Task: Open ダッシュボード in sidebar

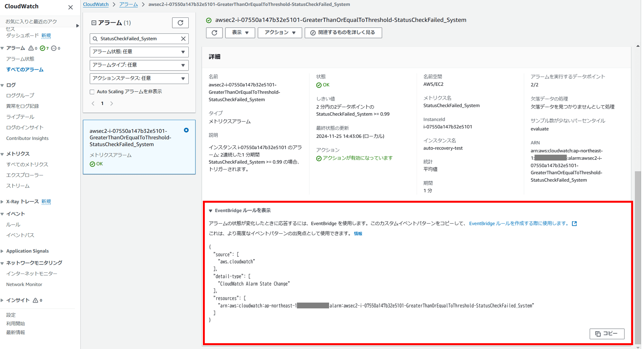Action: coord(22,35)
